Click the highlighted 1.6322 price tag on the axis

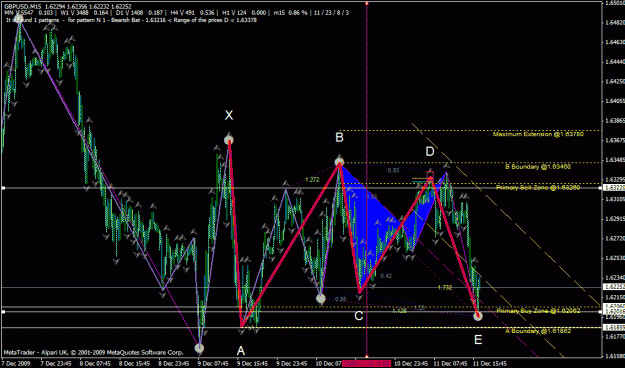tap(613, 187)
